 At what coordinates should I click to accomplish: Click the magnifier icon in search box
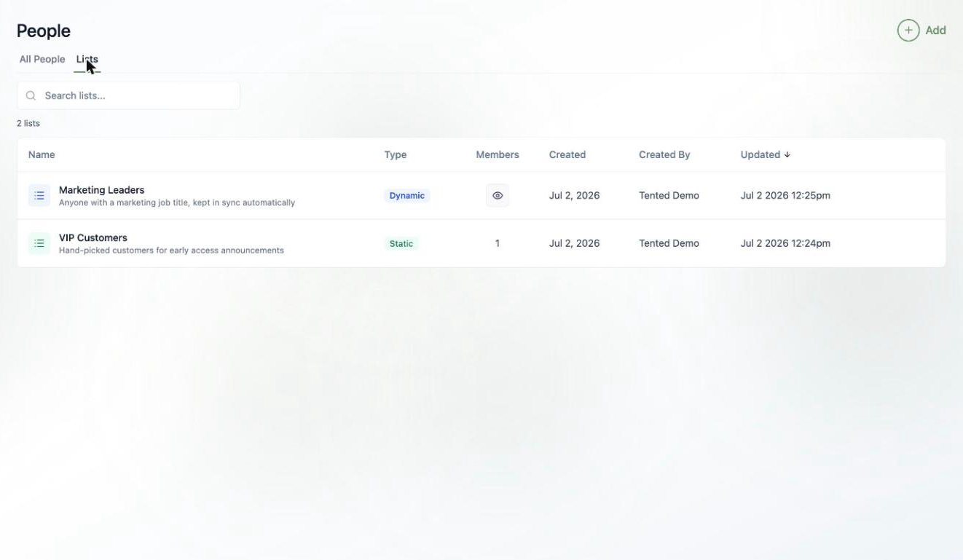[x=31, y=95]
